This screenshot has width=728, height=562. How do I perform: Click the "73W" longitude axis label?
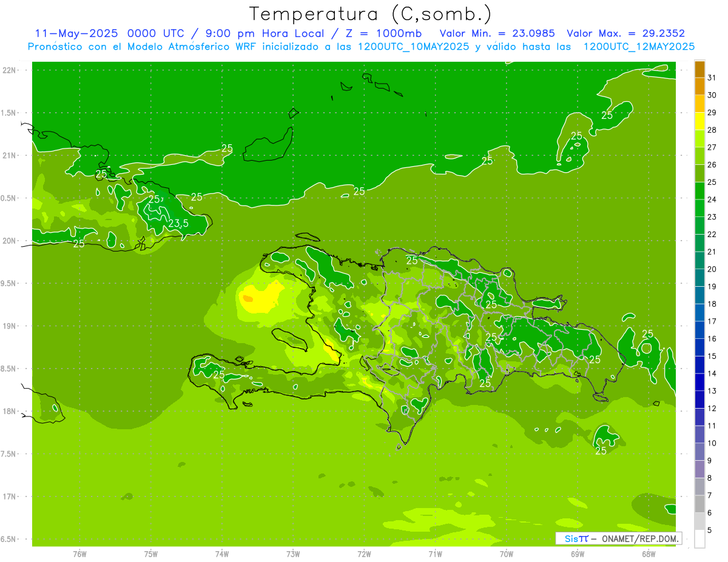(x=293, y=554)
